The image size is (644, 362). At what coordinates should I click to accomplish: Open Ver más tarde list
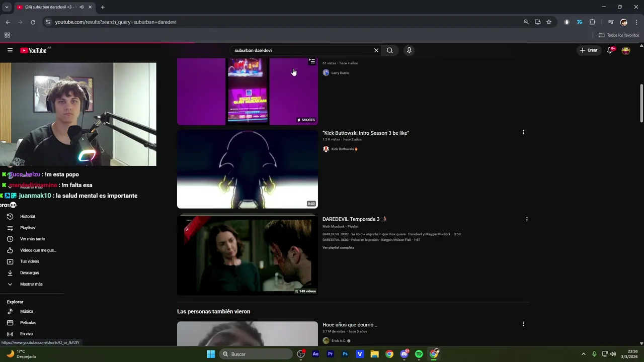(x=32, y=239)
